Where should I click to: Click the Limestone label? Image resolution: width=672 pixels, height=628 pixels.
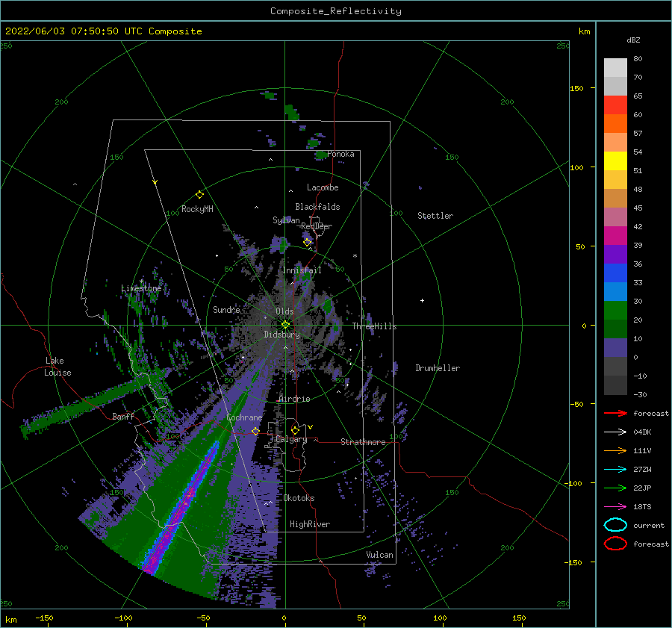[x=141, y=288]
